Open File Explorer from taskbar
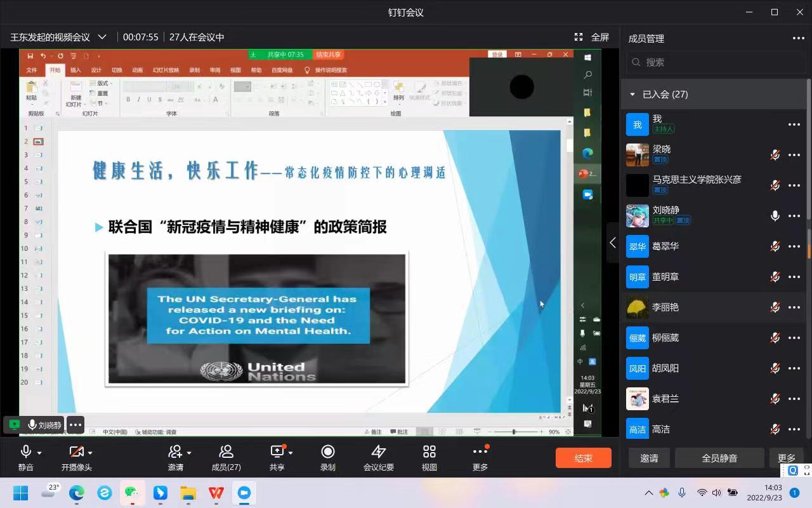This screenshot has height=508, width=812. click(x=188, y=493)
